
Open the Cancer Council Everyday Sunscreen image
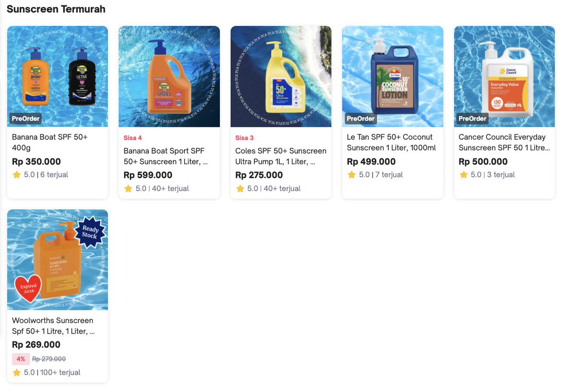pyautogui.click(x=504, y=77)
